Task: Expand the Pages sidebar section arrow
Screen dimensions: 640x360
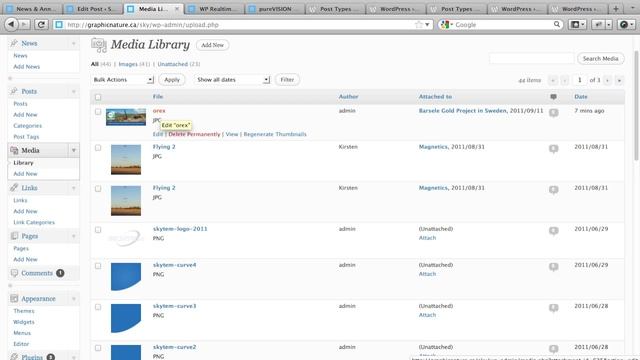Action: pyautogui.click(x=74, y=236)
